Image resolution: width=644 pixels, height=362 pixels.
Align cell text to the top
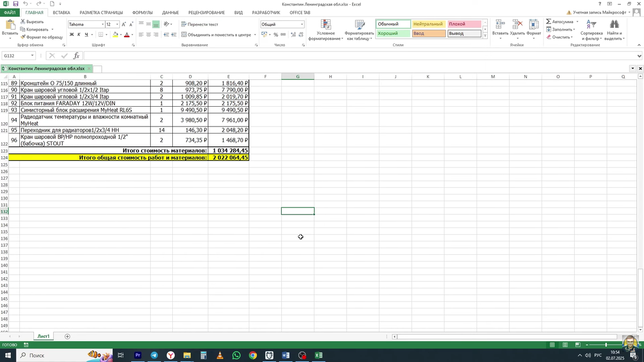click(x=141, y=24)
